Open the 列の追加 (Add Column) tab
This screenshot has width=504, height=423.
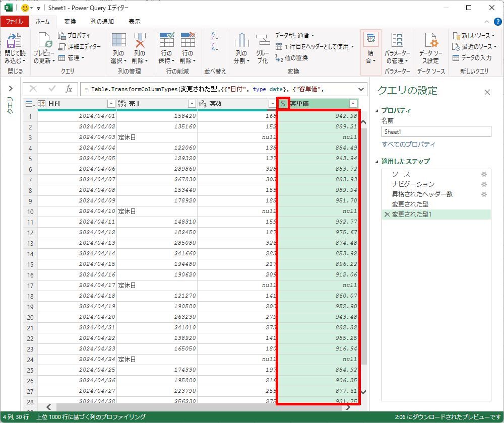click(102, 22)
